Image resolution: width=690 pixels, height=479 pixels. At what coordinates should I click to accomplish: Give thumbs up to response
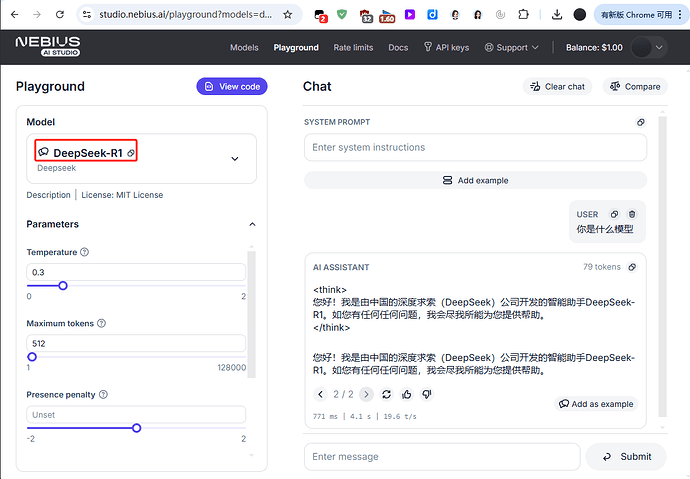click(x=407, y=394)
